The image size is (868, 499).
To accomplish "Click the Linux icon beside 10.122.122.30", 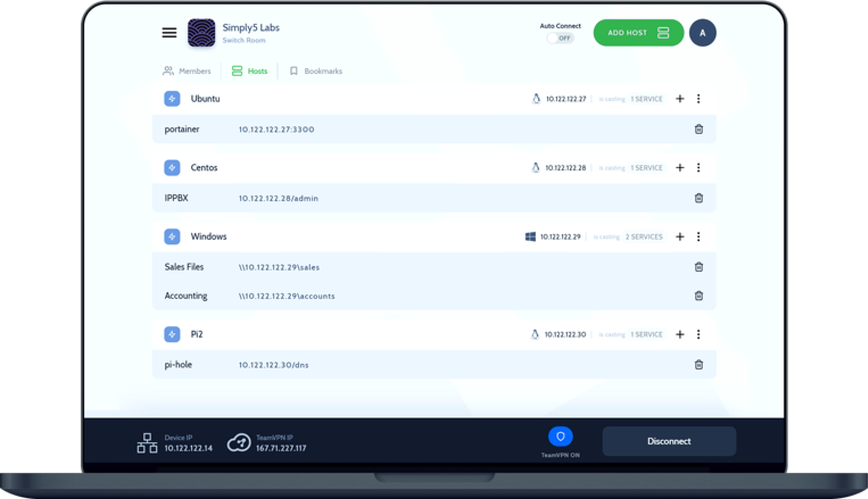I will coord(535,334).
